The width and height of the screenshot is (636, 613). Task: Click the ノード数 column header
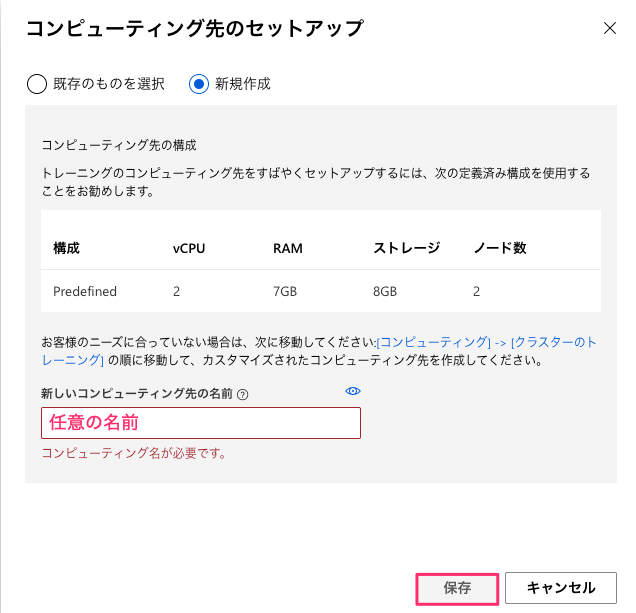click(x=500, y=247)
